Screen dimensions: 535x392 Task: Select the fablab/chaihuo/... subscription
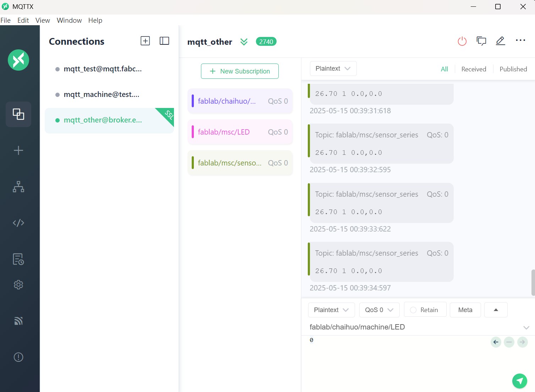tap(240, 101)
